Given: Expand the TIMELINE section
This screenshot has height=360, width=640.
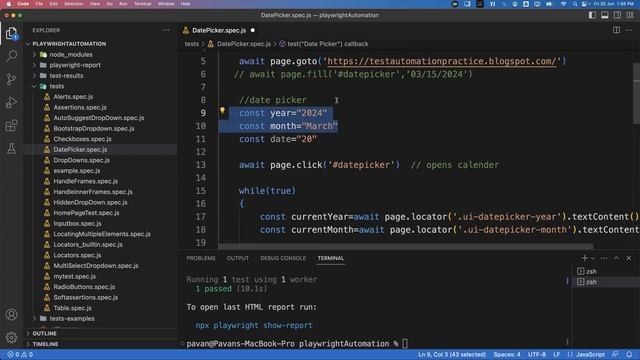Looking at the screenshot, I should (x=100, y=344).
